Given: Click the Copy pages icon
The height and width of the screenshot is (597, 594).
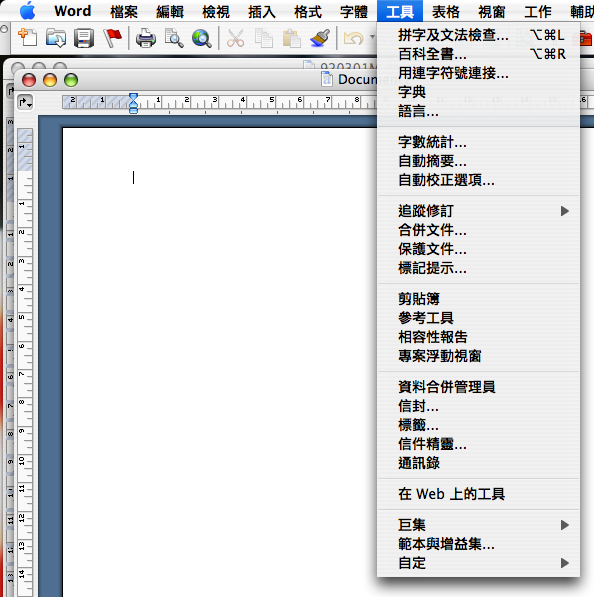Looking at the screenshot, I should pos(263,38).
